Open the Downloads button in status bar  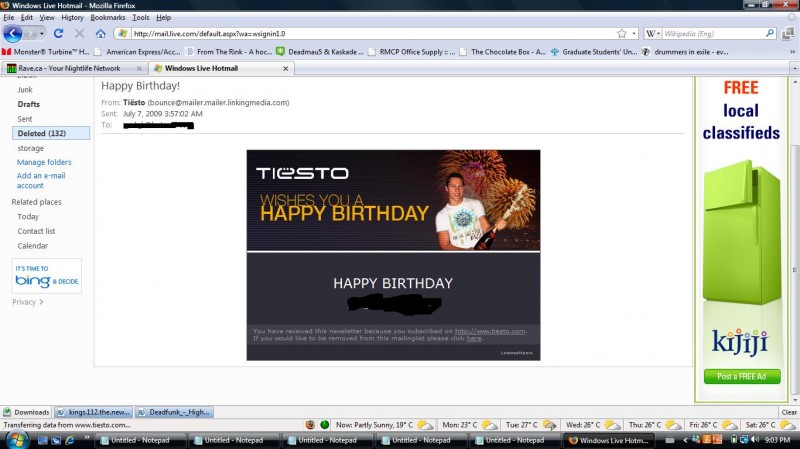point(27,412)
